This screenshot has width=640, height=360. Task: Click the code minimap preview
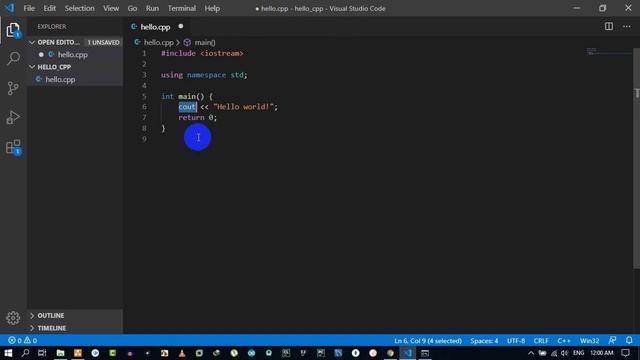click(610, 52)
